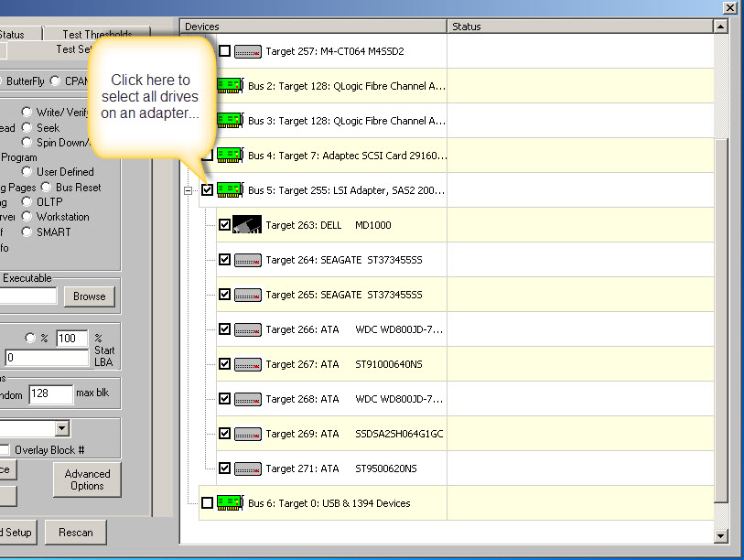The height and width of the screenshot is (560, 744).
Task: Click the percent field showing 100
Action: 72,339
